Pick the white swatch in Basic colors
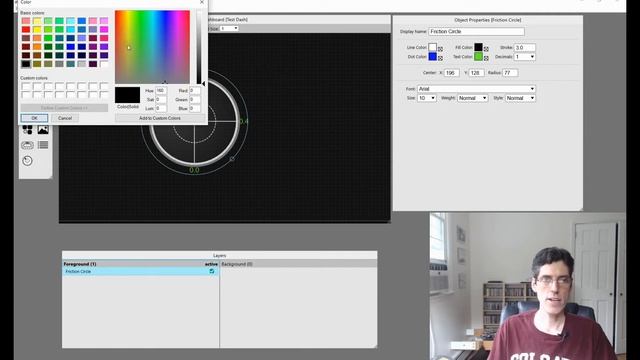Viewport: 640px width, 360px height. (104, 64)
